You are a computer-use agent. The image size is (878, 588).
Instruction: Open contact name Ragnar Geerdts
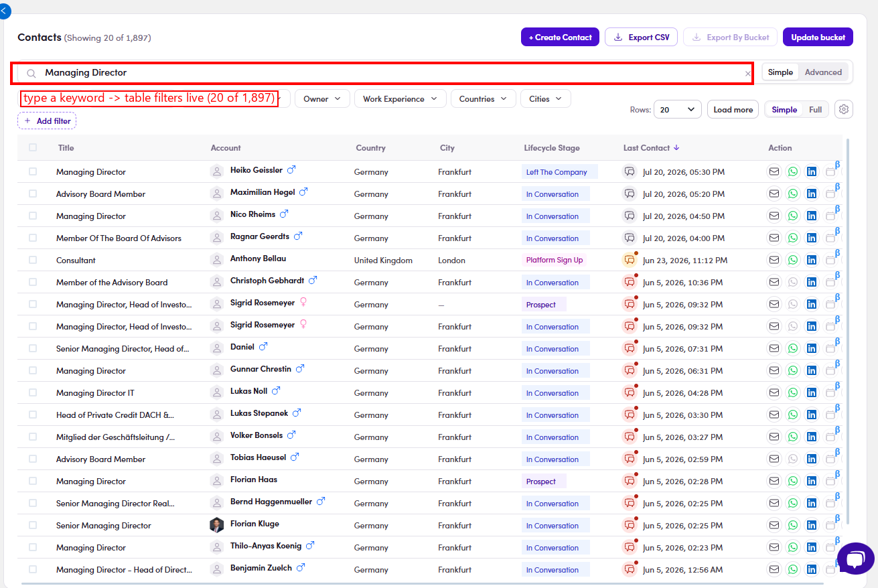pyautogui.click(x=260, y=236)
